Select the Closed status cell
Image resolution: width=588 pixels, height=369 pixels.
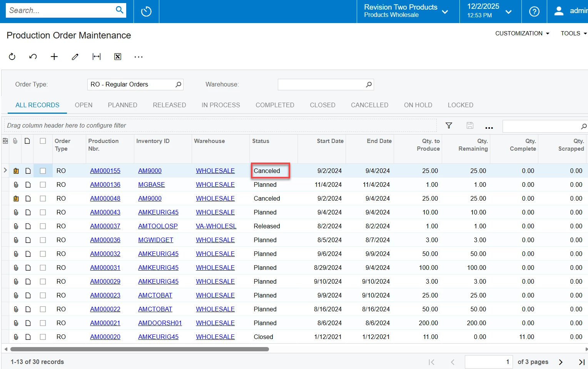[274, 337]
